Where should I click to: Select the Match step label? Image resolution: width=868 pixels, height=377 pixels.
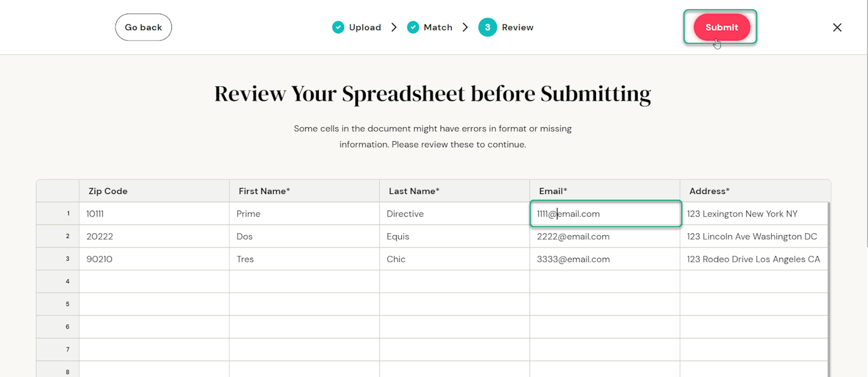tap(438, 27)
